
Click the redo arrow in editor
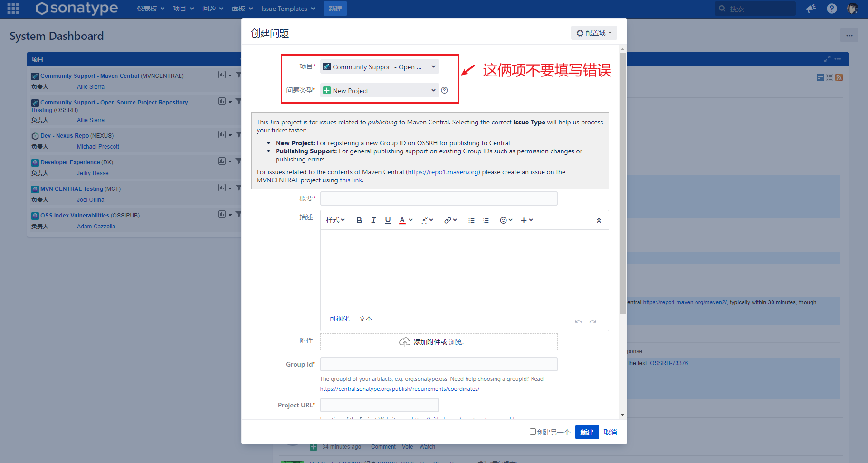(x=593, y=321)
